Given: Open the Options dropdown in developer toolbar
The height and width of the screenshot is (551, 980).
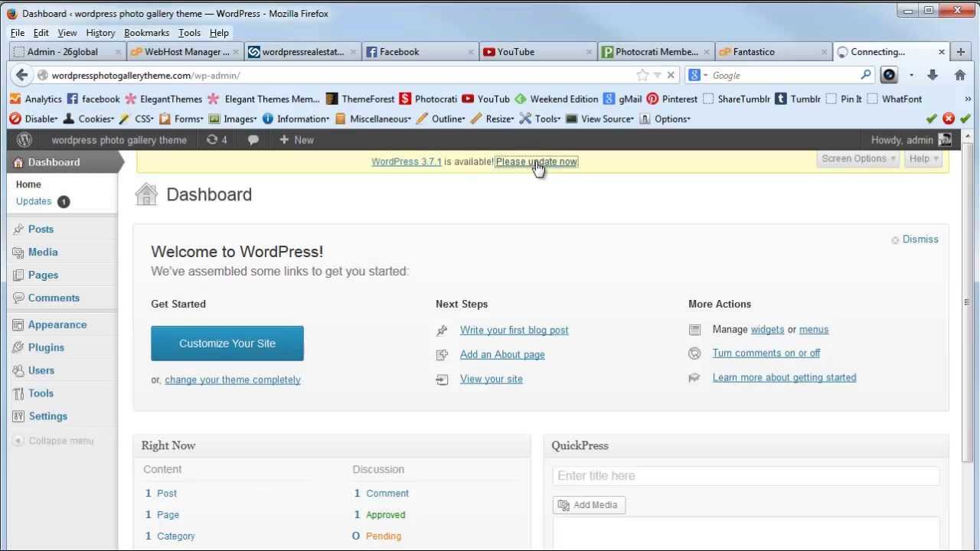Looking at the screenshot, I should [x=665, y=119].
